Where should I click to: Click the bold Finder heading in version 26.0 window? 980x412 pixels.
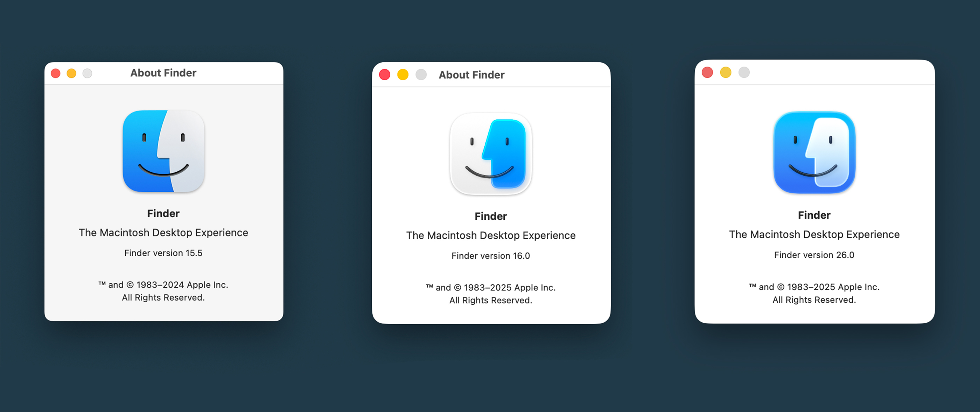pos(814,215)
